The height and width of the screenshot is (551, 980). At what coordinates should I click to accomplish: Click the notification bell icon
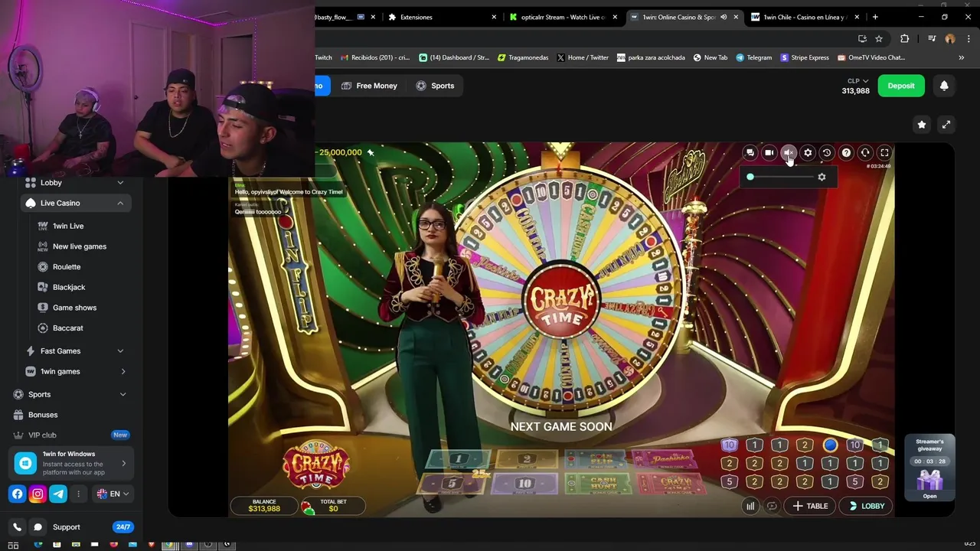click(944, 86)
